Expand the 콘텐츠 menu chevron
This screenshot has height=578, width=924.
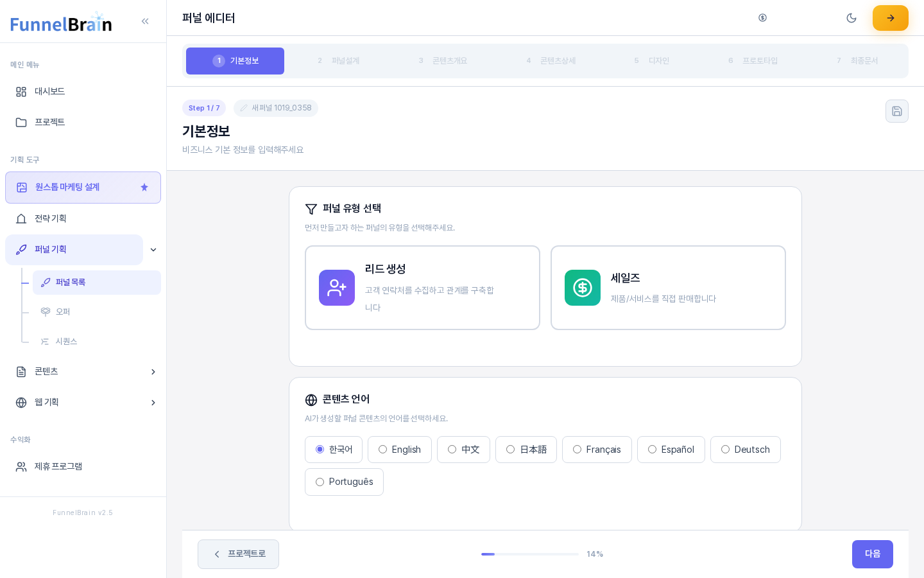[x=153, y=372]
